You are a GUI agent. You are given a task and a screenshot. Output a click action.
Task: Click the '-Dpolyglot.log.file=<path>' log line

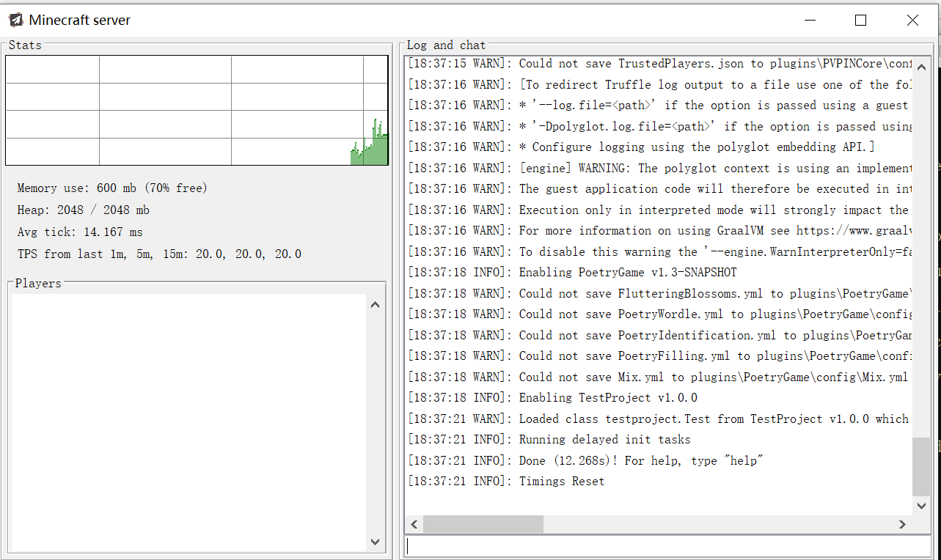(660, 126)
